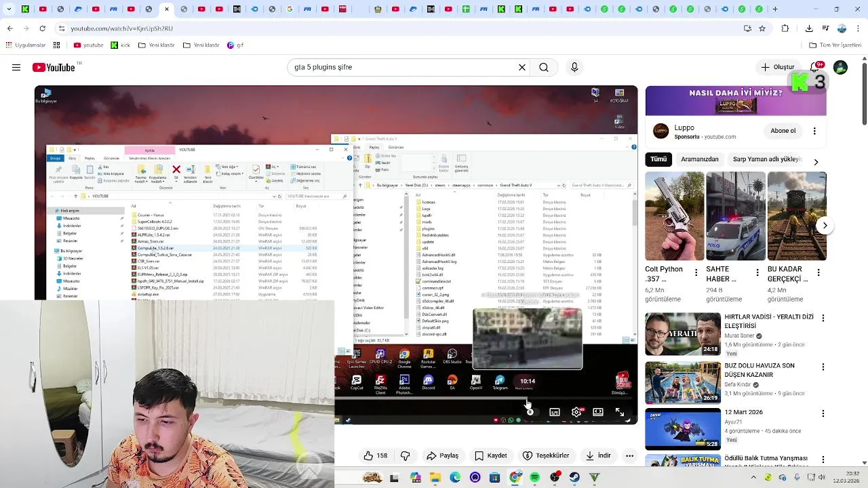This screenshot has height=488, width=868.
Task: Click the Teşekkürler button
Action: click(546, 455)
